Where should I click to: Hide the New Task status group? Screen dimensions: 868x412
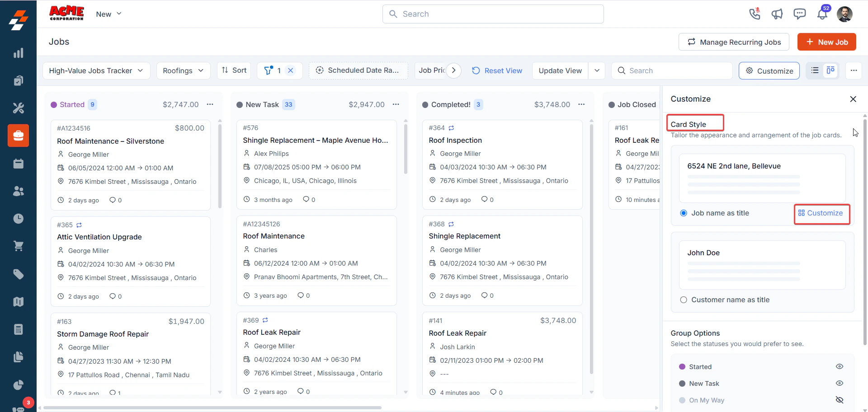840,383
